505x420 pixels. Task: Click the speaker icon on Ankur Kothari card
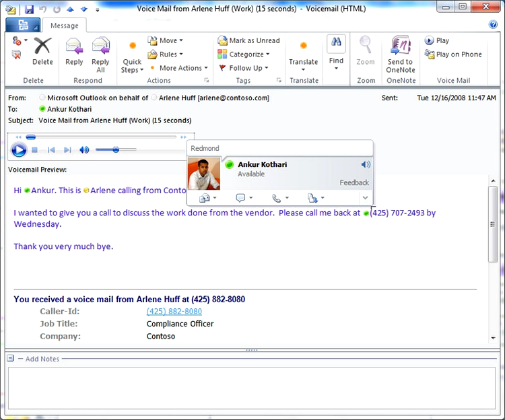[x=366, y=165]
